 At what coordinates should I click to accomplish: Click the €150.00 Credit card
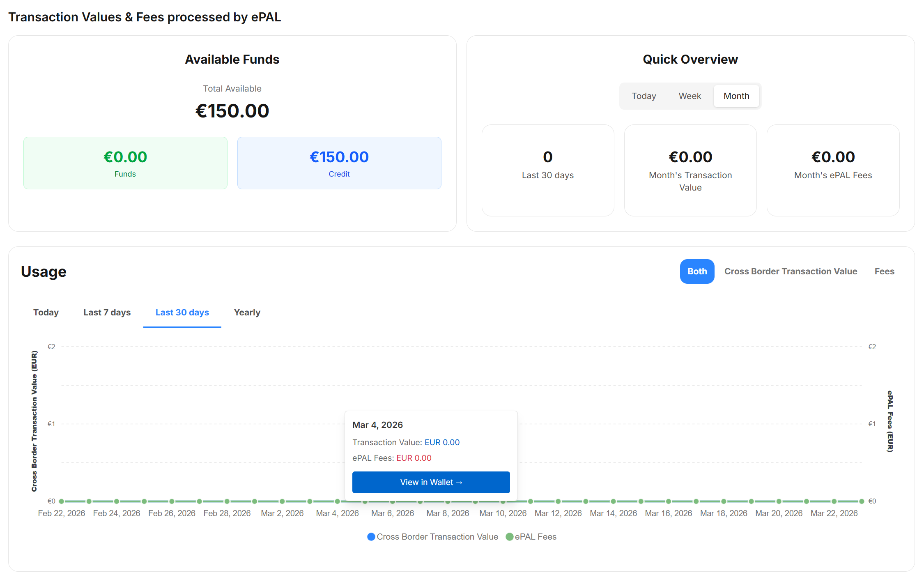tap(339, 163)
